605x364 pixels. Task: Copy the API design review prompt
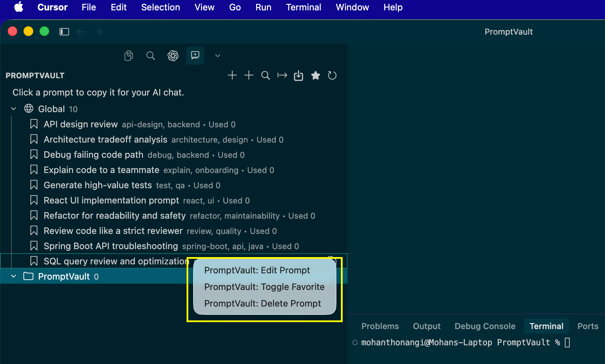click(174, 124)
